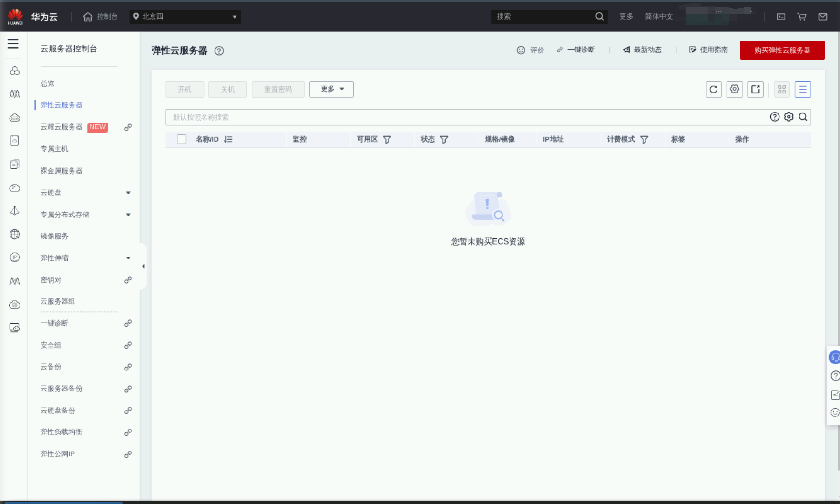
Task: Open 专属主机 in the sidebar
Action: 54,149
